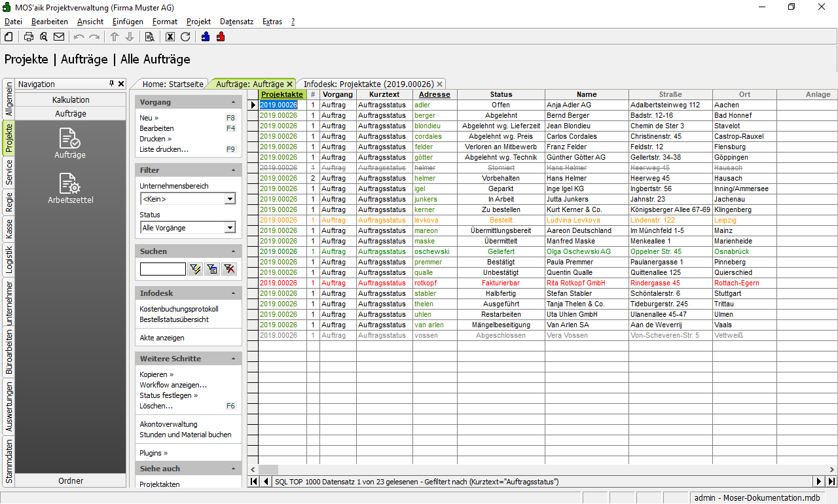838x504 pixels.
Task: Click the envelope email icon in toolbar
Action: click(59, 37)
